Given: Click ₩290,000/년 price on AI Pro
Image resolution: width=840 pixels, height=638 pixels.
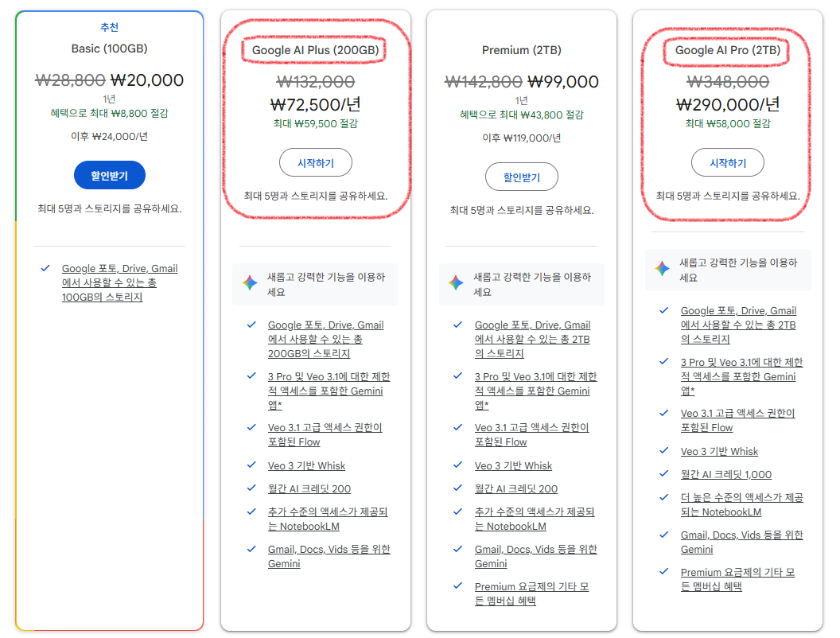Looking at the screenshot, I should point(728,104).
